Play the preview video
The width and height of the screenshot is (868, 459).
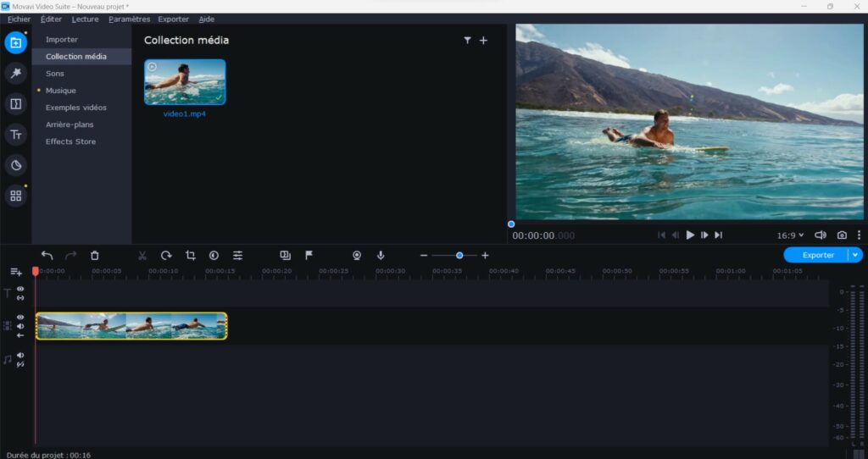(x=690, y=235)
